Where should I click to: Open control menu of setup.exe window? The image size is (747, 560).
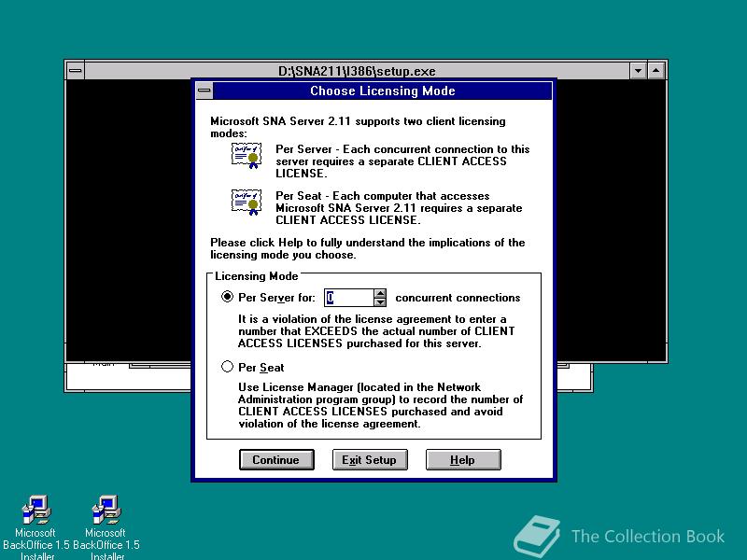click(x=76, y=71)
